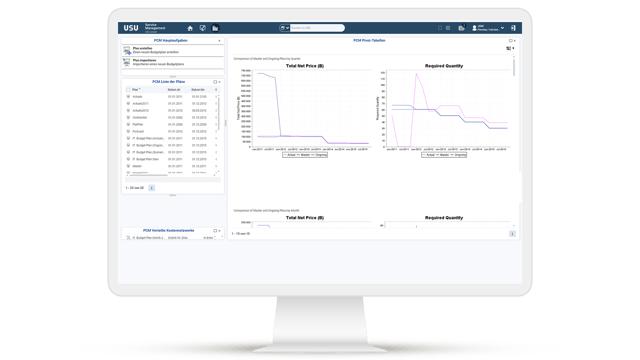This screenshot has width=640, height=360.
Task: Click the blank square icon in top bar
Action: click(440, 28)
